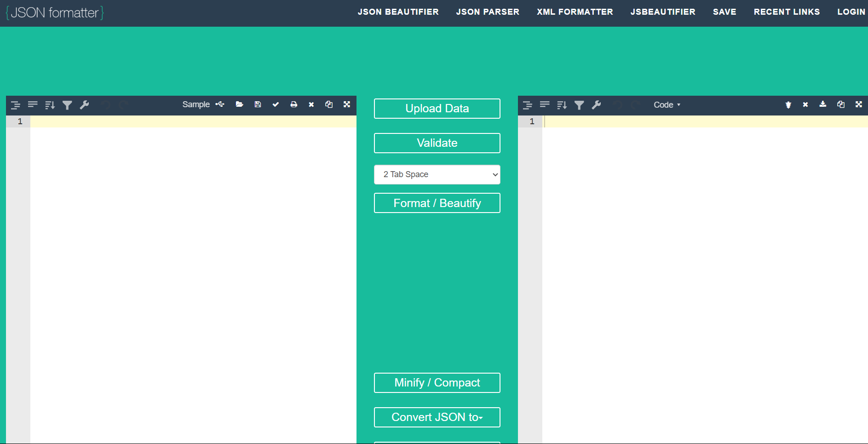This screenshot has width=868, height=444.
Task: Switch to the XML FORMATTER page
Action: (575, 12)
